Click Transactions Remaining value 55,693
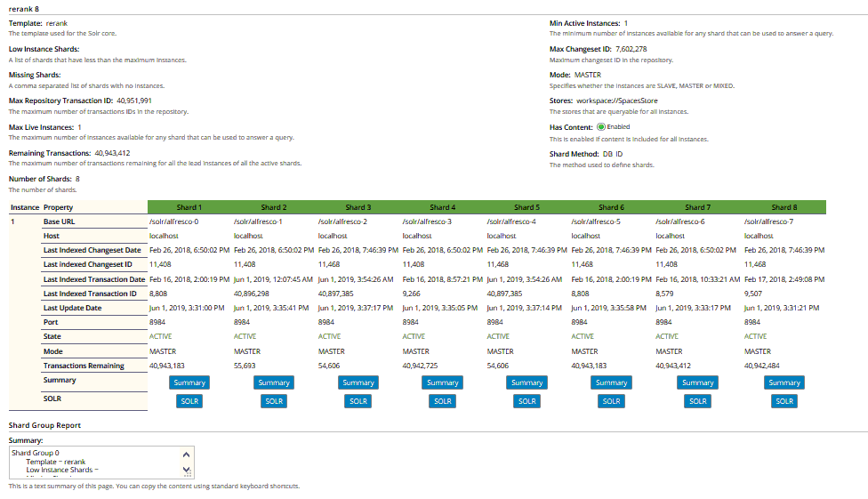 245,366
